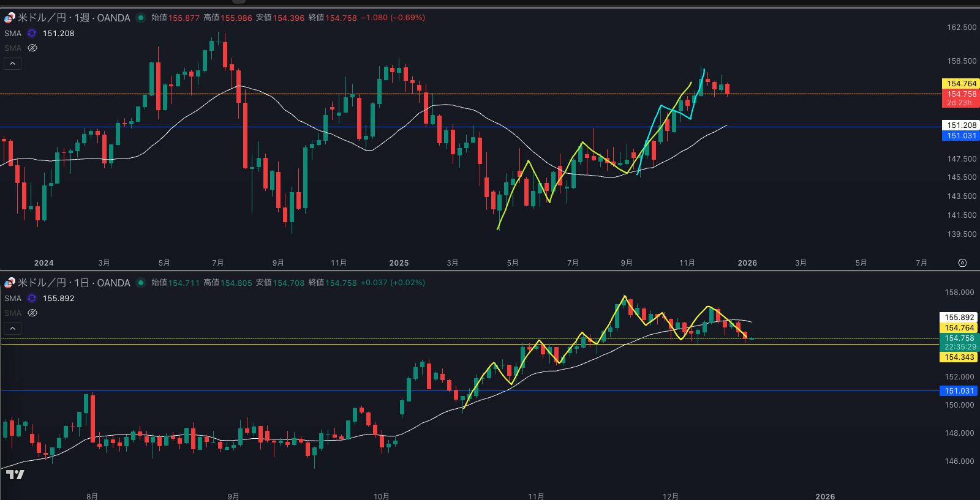980x500 pixels.
Task: Click the green market status dot on weekly chart
Action: (x=141, y=18)
